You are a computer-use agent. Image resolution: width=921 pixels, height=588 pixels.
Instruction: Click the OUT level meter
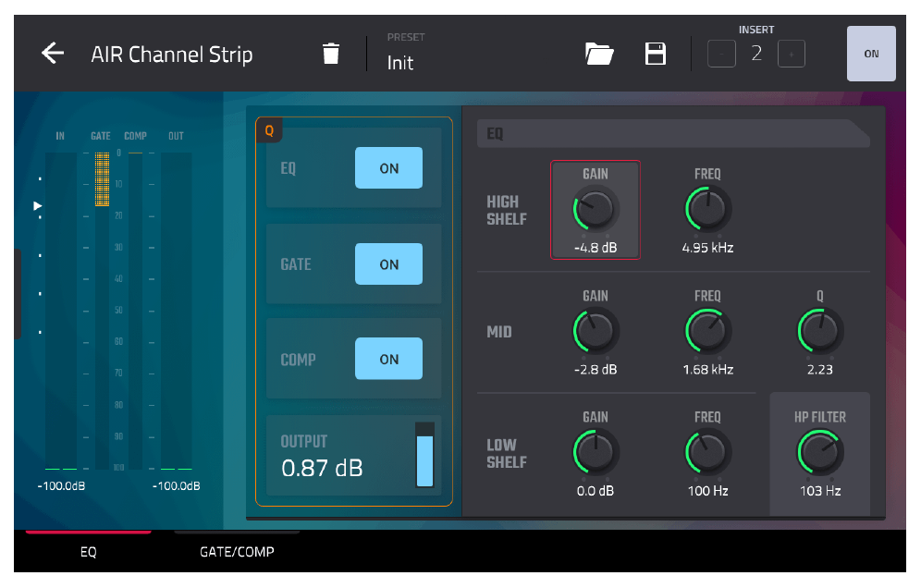177,311
